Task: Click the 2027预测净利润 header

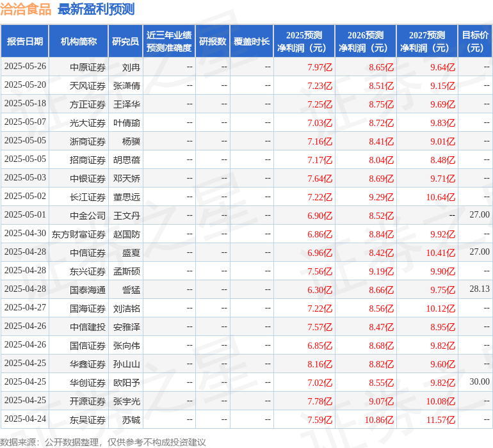Action: click(x=427, y=42)
